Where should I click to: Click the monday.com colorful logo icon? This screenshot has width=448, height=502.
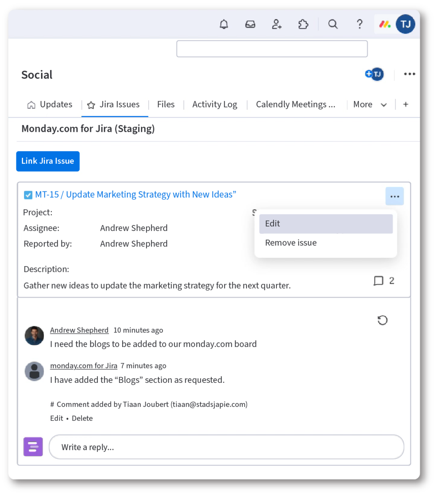click(385, 24)
